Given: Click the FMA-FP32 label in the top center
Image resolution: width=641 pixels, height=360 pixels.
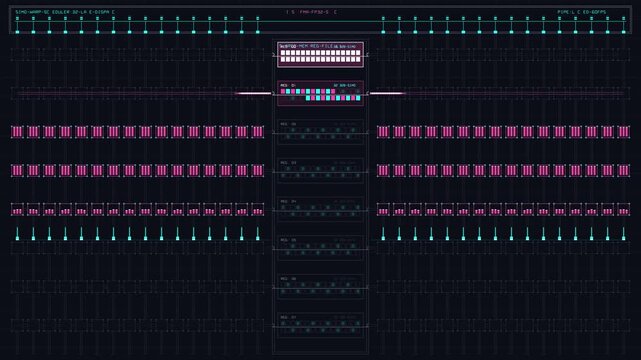Looking at the screenshot, I should point(312,12).
